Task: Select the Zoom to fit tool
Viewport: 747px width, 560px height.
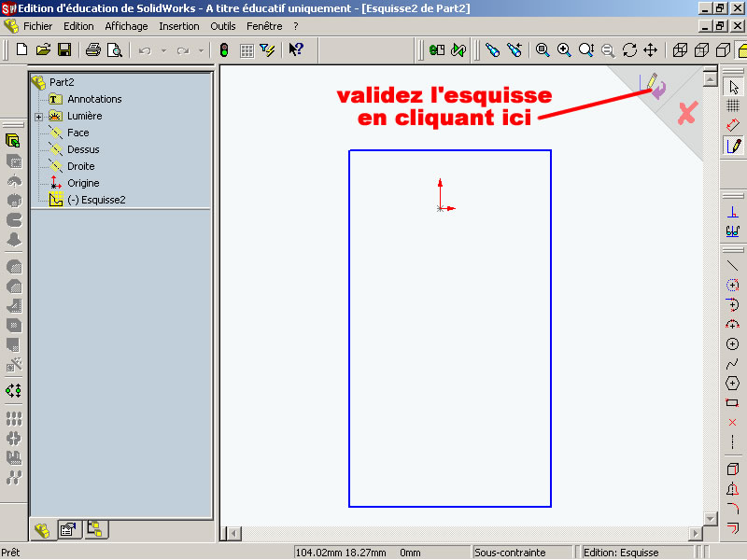Action: pos(543,49)
